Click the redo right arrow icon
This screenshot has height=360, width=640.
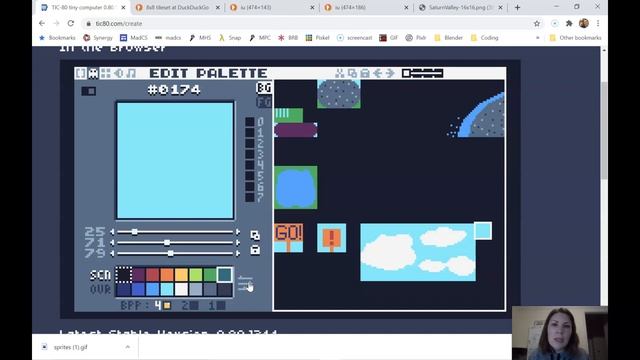pyautogui.click(x=390, y=73)
